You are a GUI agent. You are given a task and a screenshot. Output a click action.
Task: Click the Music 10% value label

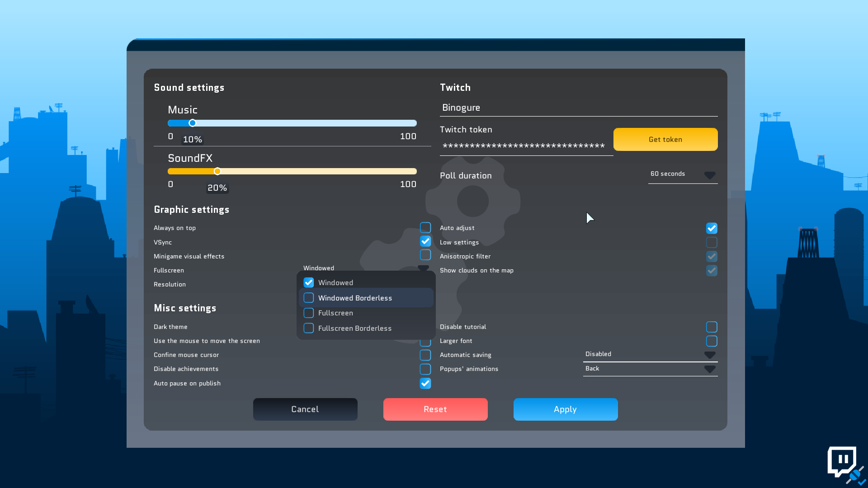click(x=193, y=140)
